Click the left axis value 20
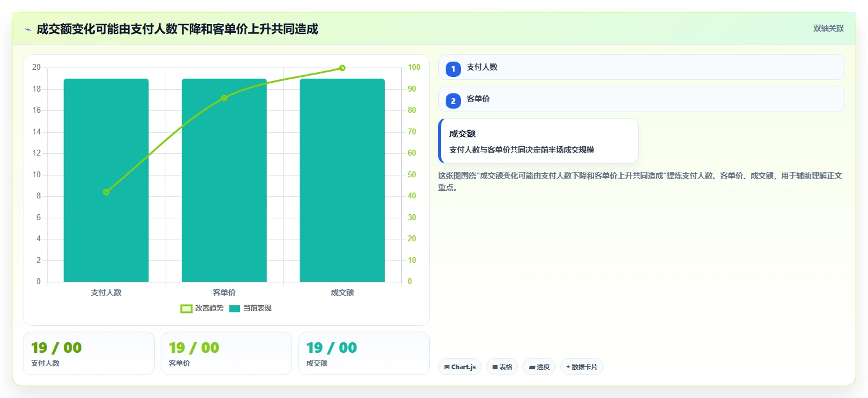The image size is (868, 398). click(36, 68)
